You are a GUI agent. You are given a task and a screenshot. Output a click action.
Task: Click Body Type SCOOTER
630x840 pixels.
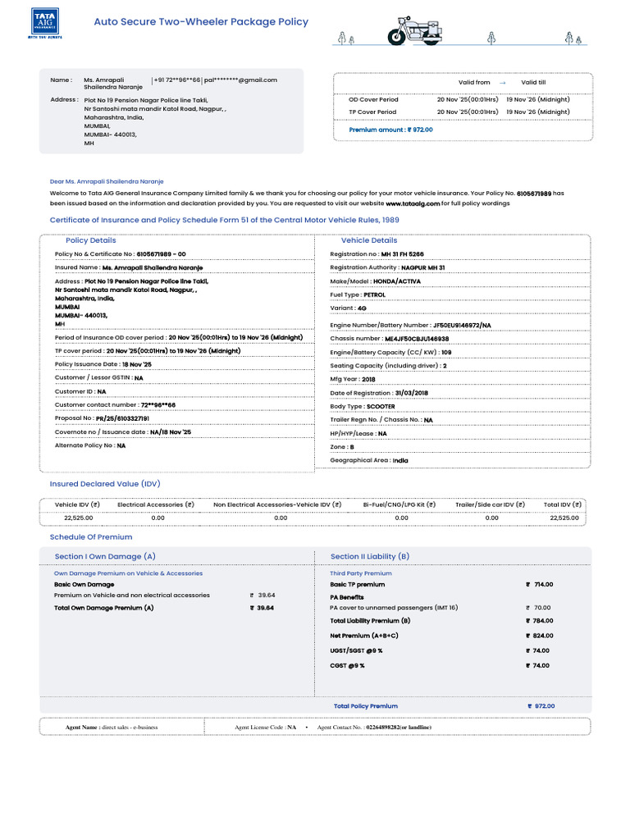(x=362, y=407)
